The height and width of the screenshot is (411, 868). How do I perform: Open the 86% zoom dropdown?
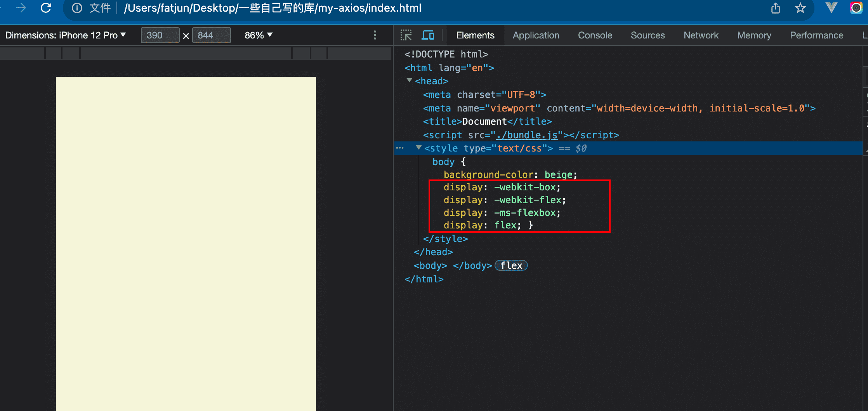[259, 35]
